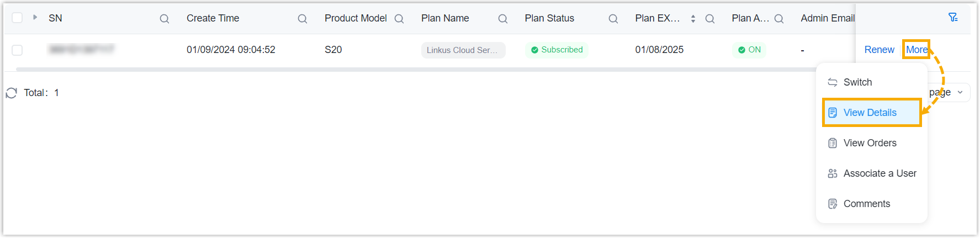This screenshot has height=238, width=980.
Task: Sort by plan expiration date
Action: 693,19
